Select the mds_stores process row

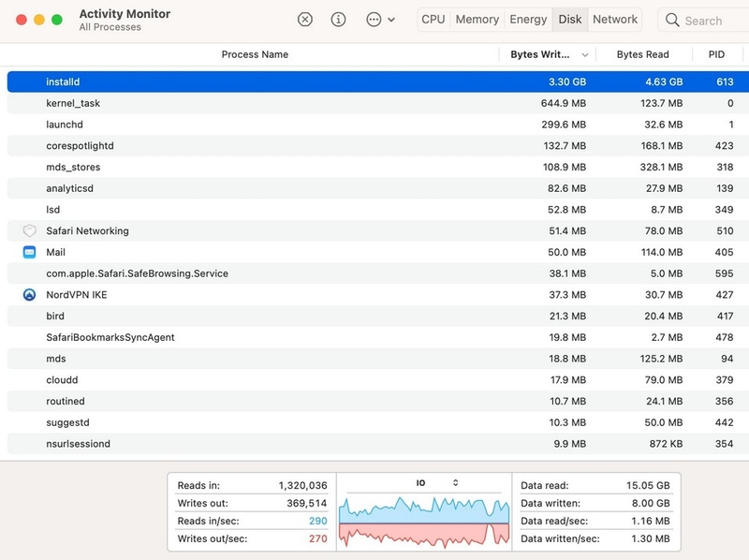pos(378,167)
